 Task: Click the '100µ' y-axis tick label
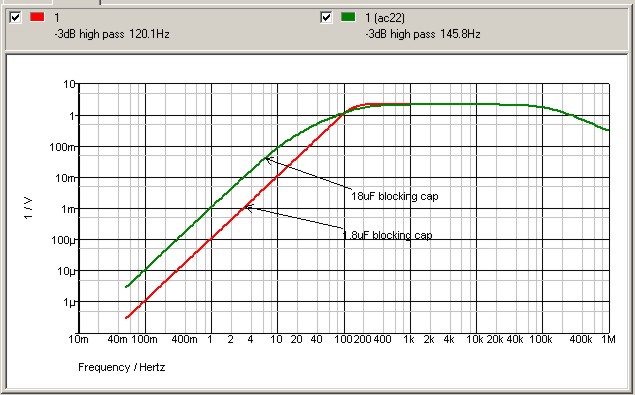coord(64,240)
